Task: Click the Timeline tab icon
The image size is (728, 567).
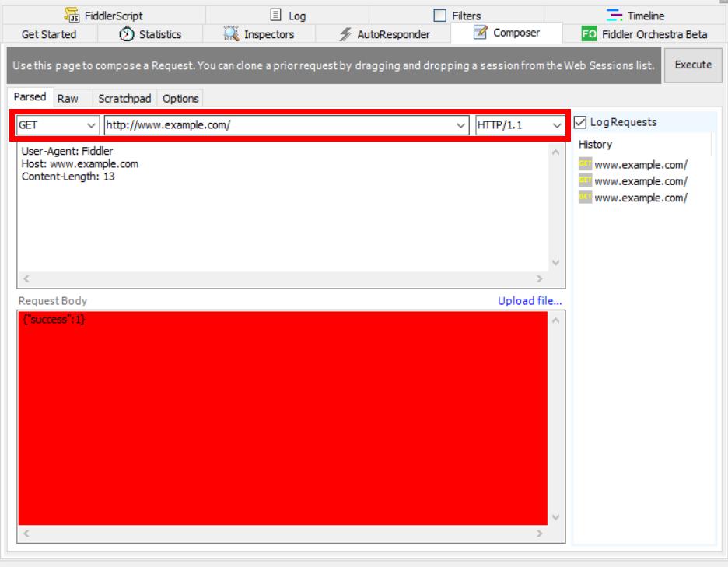Action: point(614,16)
